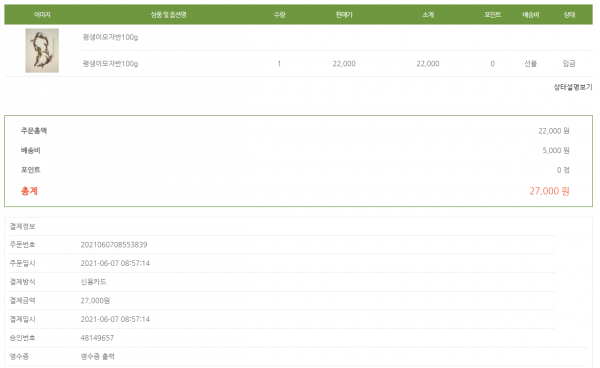Screen dimensions: 600x368
Task: Click the 결제정보 section heading
Action: [23, 226]
